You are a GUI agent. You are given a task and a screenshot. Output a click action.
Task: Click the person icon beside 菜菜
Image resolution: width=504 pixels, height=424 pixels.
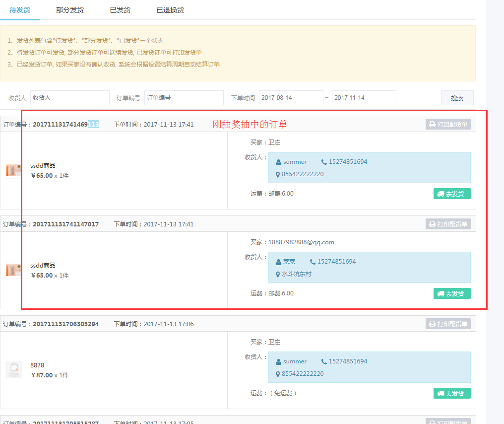(279, 262)
